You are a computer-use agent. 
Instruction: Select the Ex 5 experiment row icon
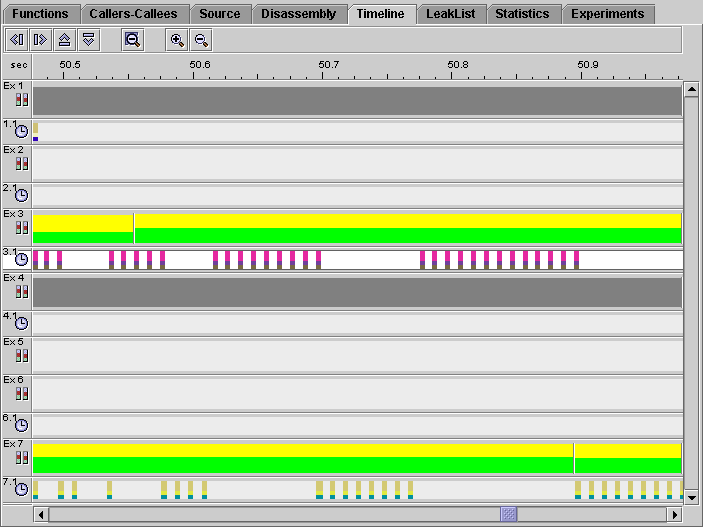pos(22,356)
